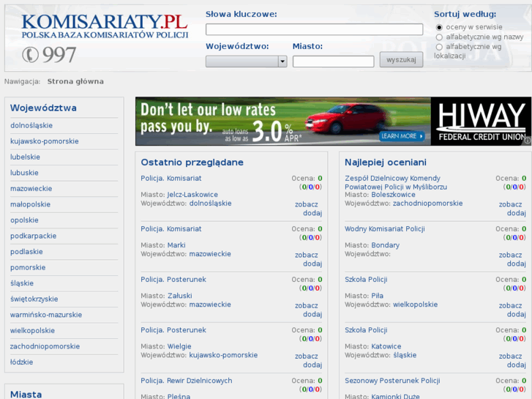Image resolution: width=532 pixels, height=399 pixels.
Task: Select łódzkie województwo
Action: pyautogui.click(x=22, y=362)
